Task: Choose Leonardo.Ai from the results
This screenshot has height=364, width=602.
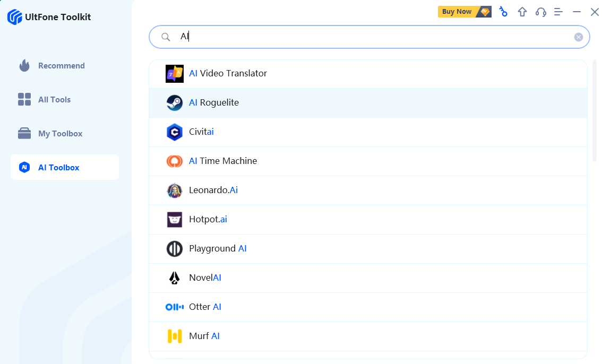Action: (x=213, y=190)
